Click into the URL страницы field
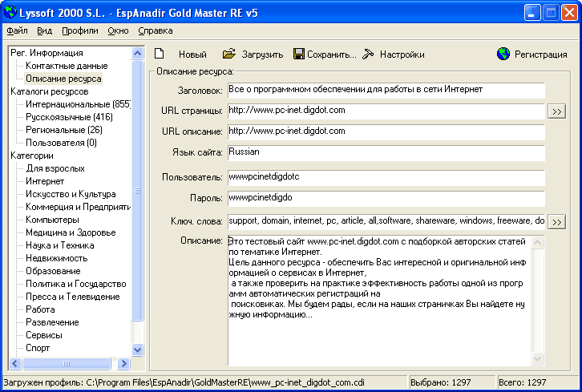Image resolution: width=582 pixels, height=392 pixels. click(x=386, y=111)
